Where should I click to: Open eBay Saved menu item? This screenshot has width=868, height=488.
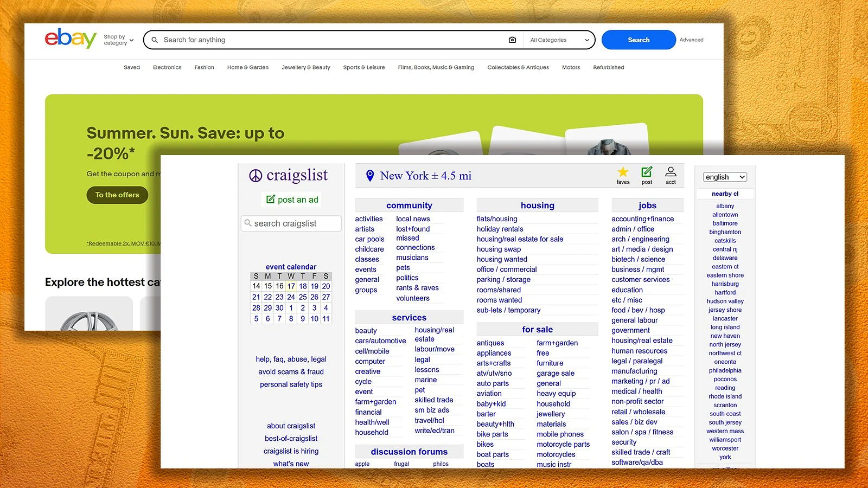[x=132, y=67]
